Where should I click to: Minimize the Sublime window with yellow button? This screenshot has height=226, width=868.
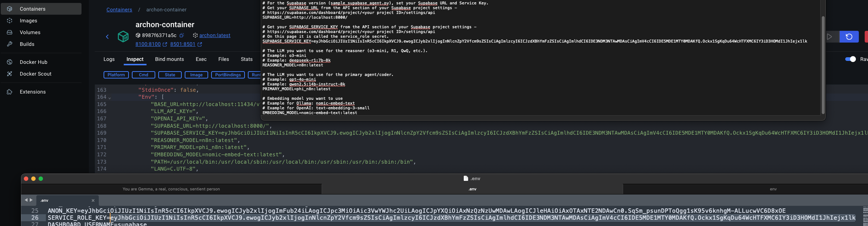click(33, 179)
